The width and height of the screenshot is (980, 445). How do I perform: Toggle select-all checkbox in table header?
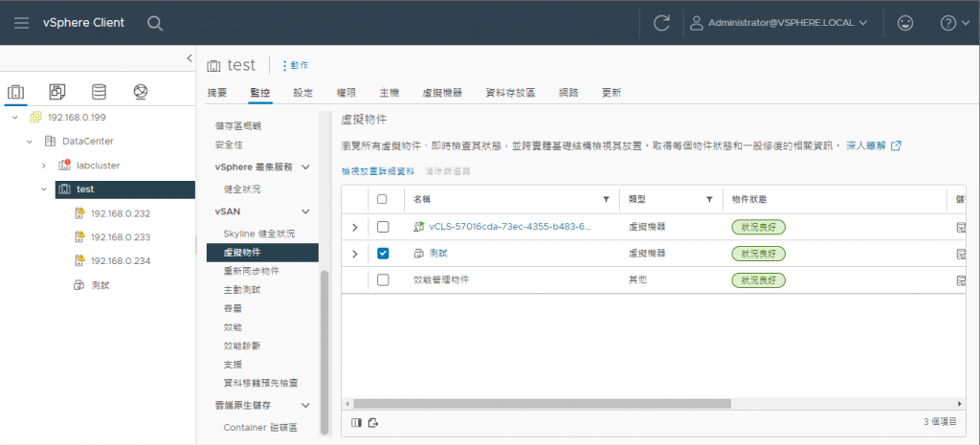coord(383,199)
